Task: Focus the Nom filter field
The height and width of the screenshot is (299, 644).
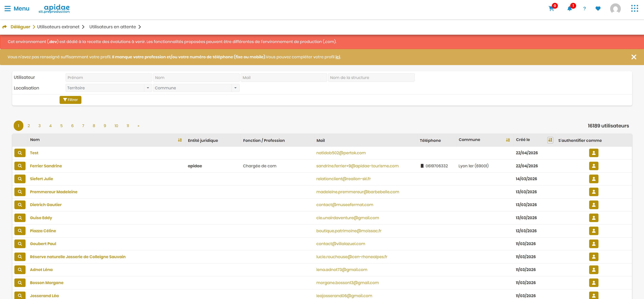Action: [x=196, y=78]
